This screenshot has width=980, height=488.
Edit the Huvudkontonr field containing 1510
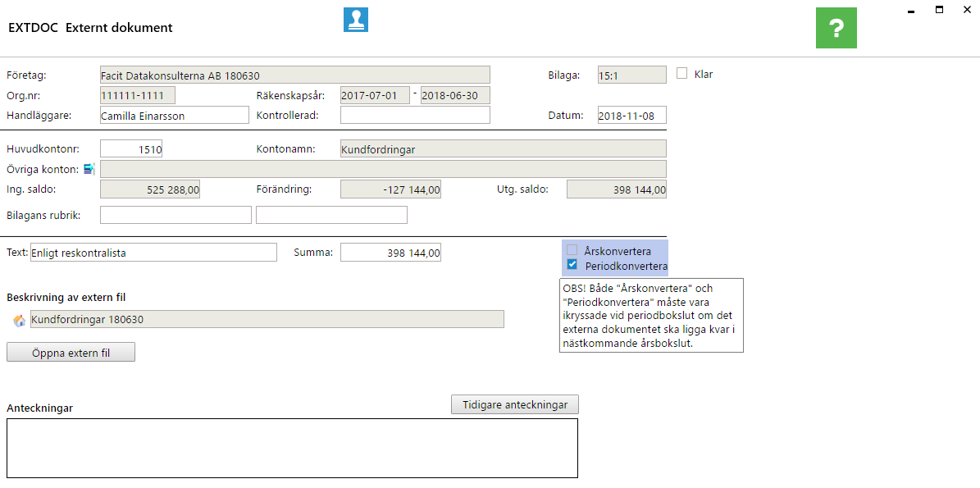point(131,148)
